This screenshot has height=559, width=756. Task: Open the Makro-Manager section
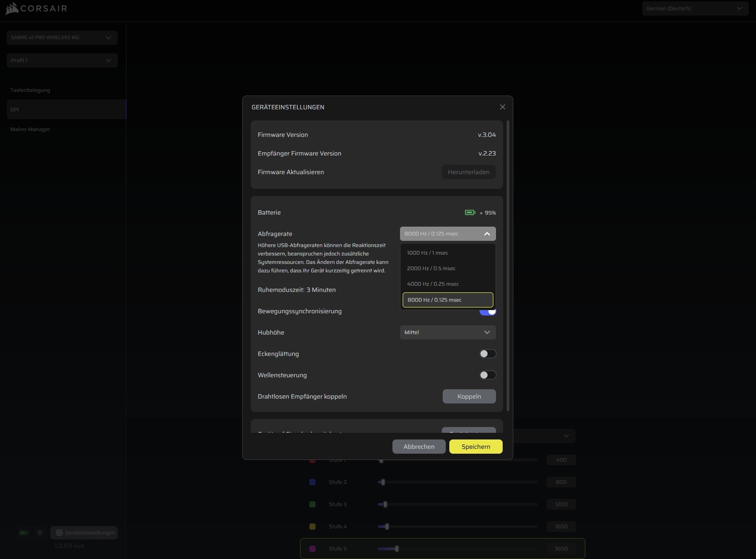click(30, 129)
